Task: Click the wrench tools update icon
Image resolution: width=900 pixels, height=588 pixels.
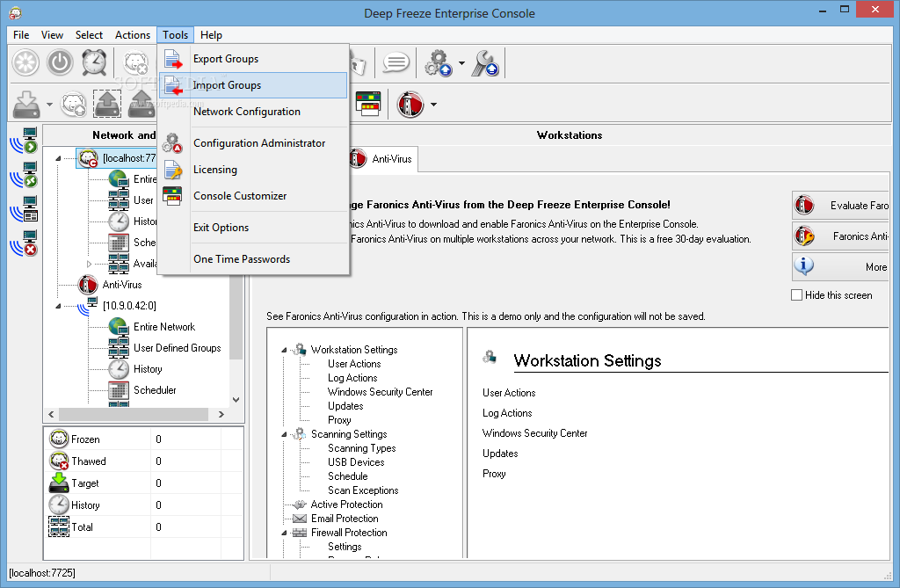Action: [x=485, y=63]
